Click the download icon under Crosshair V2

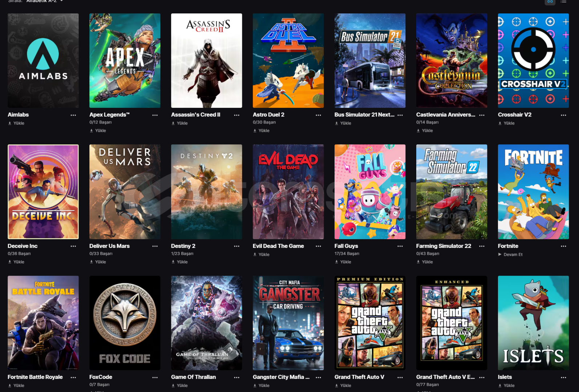coord(500,123)
